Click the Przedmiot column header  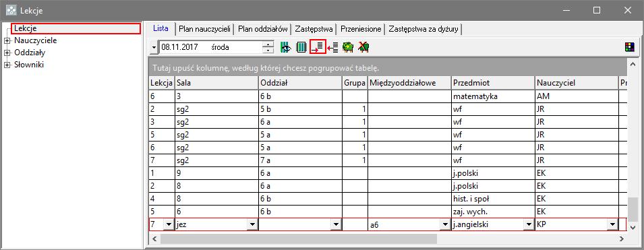493,83
